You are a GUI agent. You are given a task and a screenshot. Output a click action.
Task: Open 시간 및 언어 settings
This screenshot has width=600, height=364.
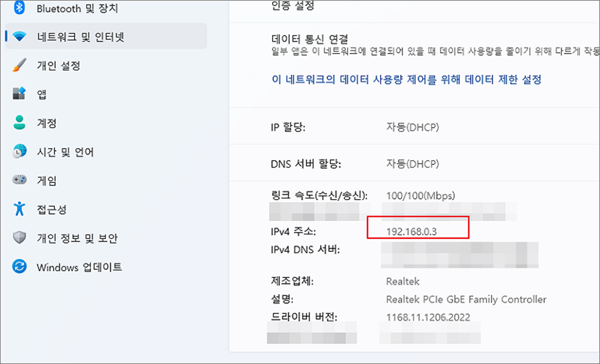[x=65, y=152]
